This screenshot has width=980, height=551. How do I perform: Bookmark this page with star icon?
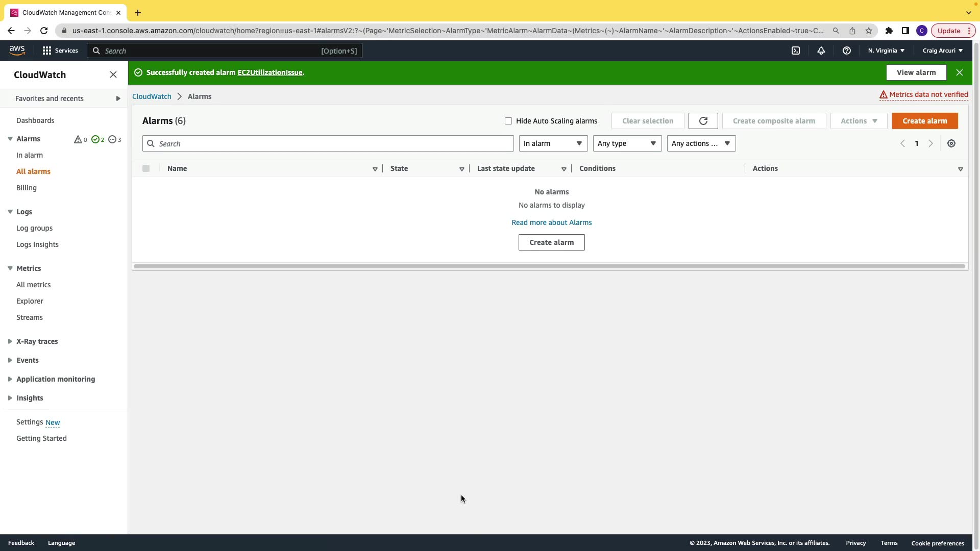869,31
